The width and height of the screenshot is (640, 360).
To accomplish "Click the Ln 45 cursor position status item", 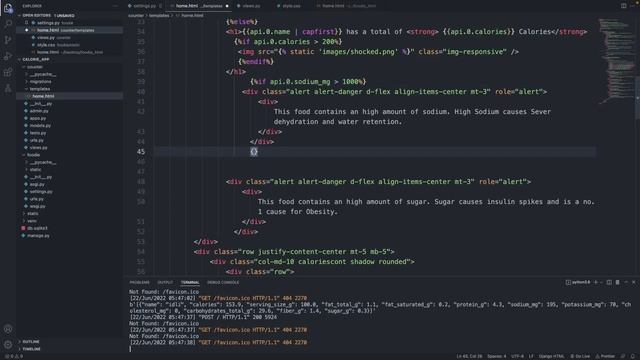I will (x=469, y=356).
